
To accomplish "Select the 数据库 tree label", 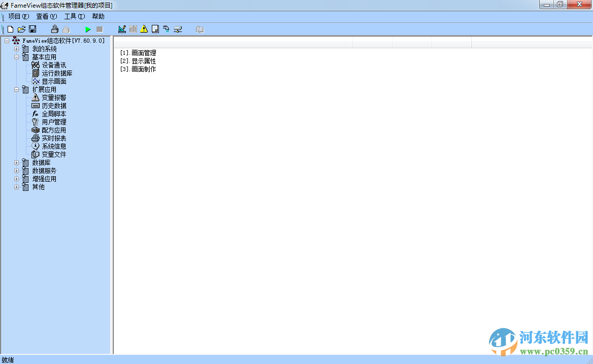I will pyautogui.click(x=41, y=162).
